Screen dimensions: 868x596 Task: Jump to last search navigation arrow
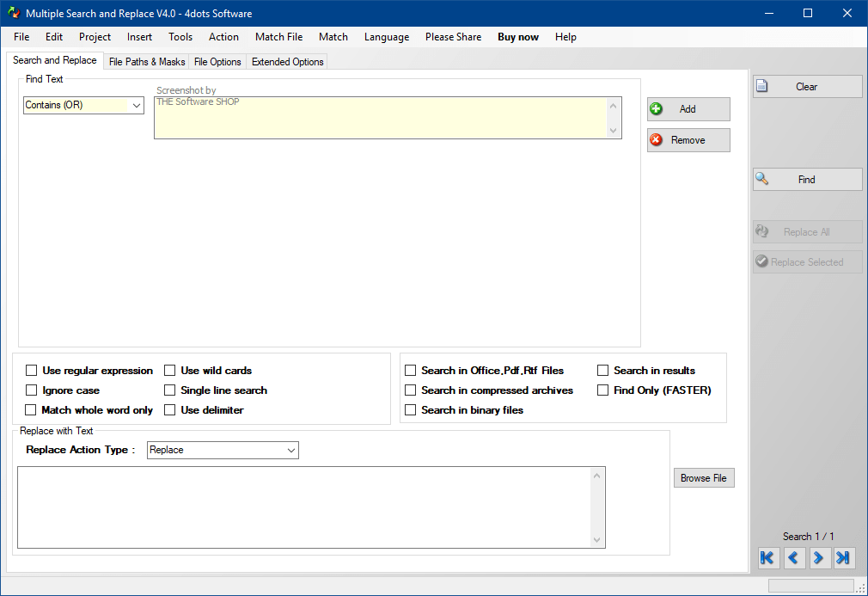pyautogui.click(x=844, y=558)
